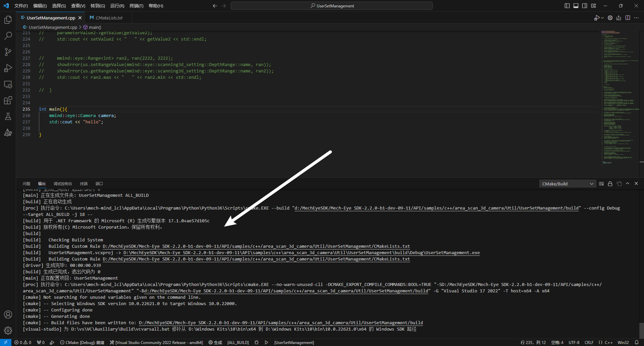This screenshot has height=346, width=644.
Task: Open the Remote Explorer view
Action: click(8, 84)
